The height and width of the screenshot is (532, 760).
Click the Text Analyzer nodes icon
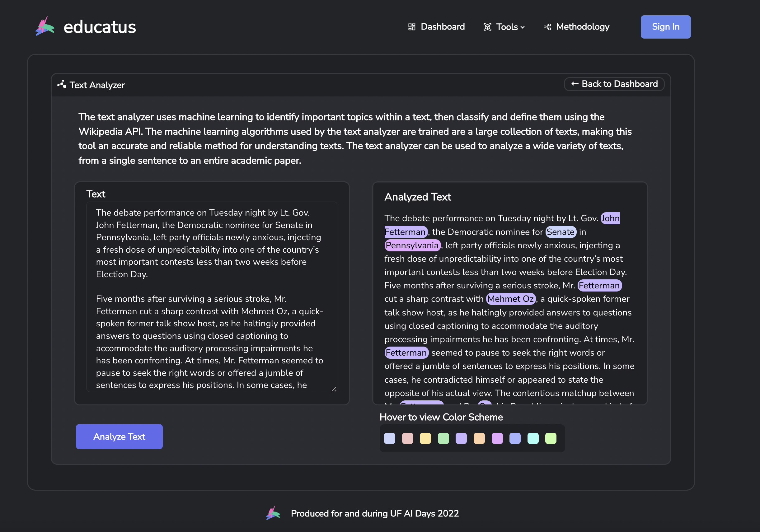pyautogui.click(x=62, y=84)
